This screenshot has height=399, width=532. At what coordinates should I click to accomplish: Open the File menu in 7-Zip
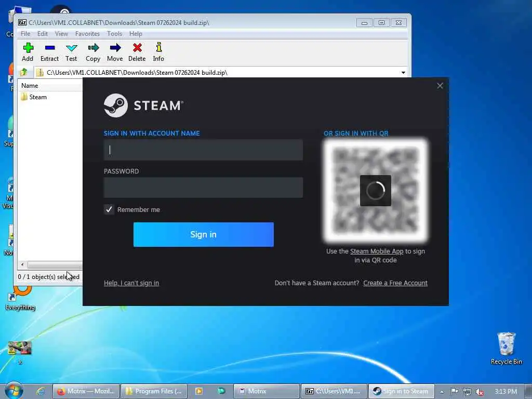click(25, 34)
